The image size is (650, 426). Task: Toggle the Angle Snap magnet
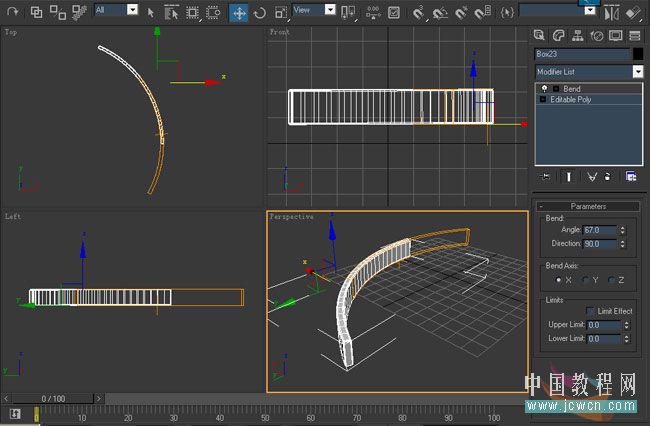[440, 12]
